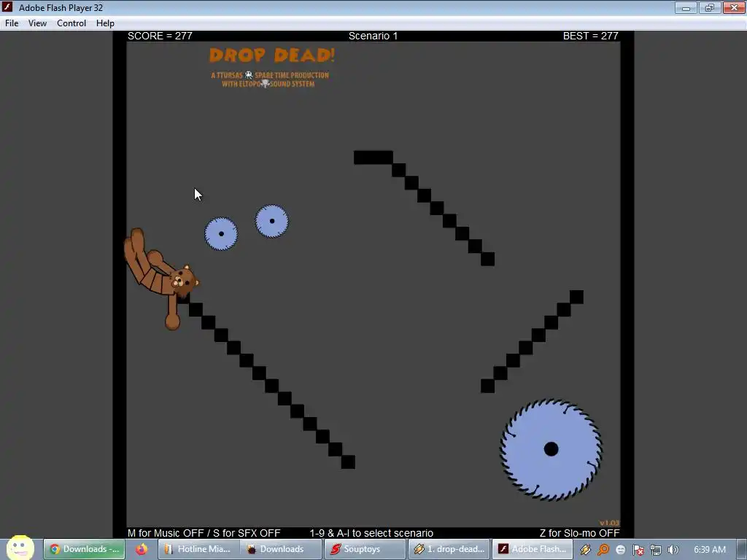The image size is (747, 560).
Task: Click the DROP DEAD! title logo
Action: (272, 55)
